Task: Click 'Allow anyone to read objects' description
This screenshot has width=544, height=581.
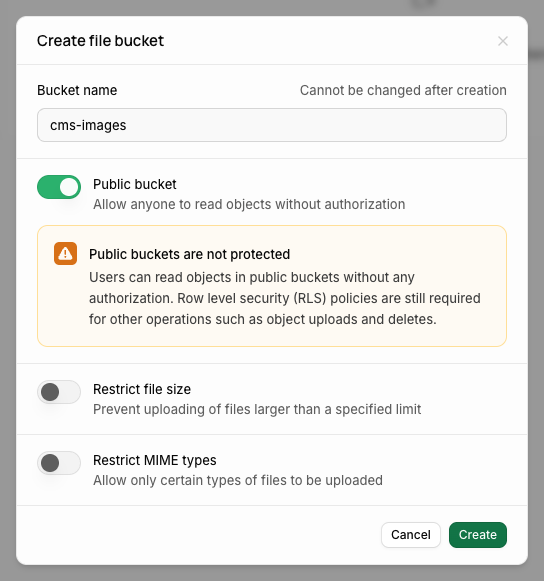Action: pyautogui.click(x=249, y=204)
